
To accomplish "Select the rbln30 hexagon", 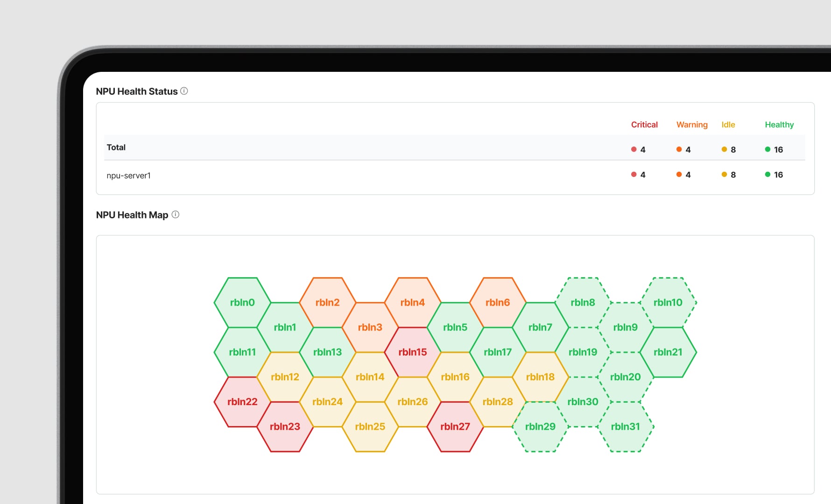I will [583, 401].
